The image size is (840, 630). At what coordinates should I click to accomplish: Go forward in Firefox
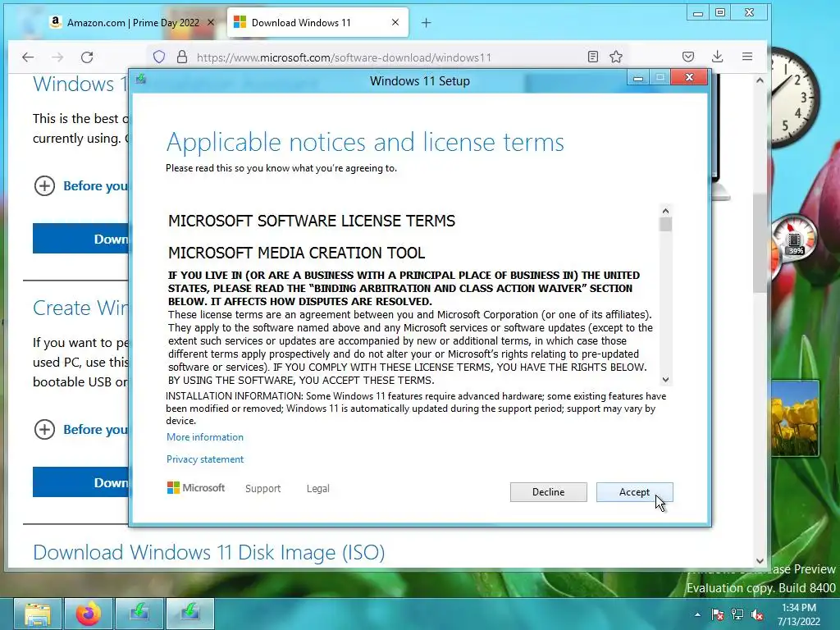57,57
